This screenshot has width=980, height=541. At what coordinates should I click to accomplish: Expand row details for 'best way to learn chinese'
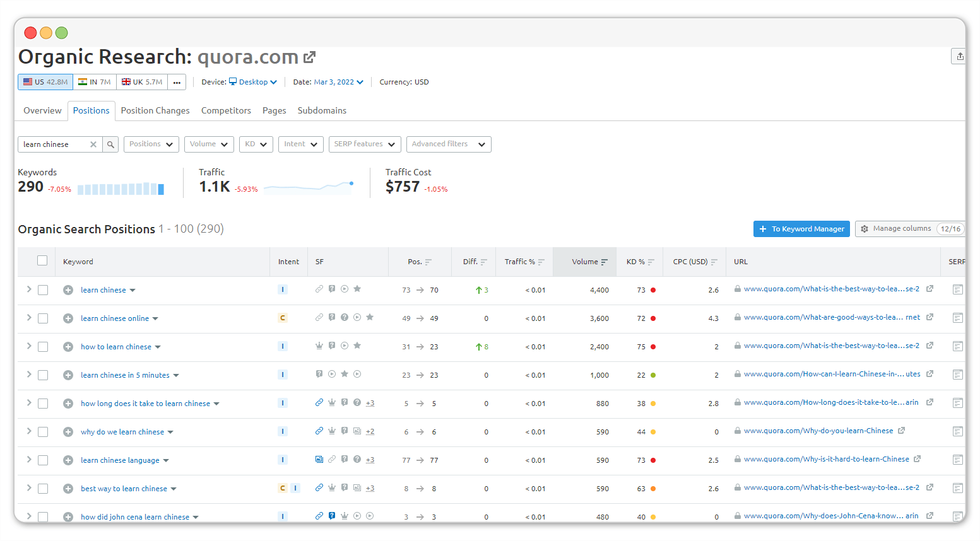tap(28, 488)
